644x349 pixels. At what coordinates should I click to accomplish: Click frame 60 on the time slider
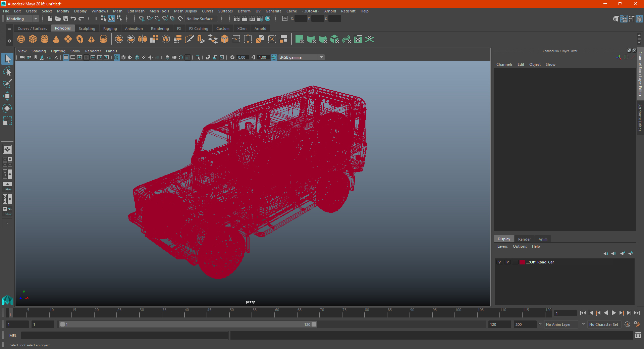click(275, 313)
